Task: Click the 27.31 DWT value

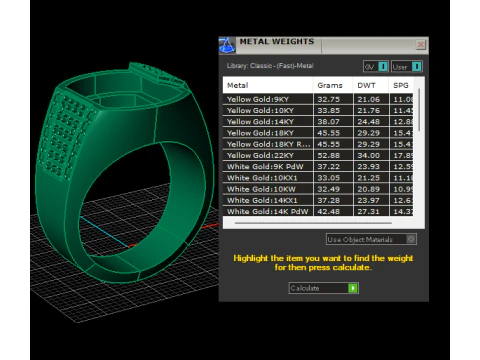Action: click(369, 211)
